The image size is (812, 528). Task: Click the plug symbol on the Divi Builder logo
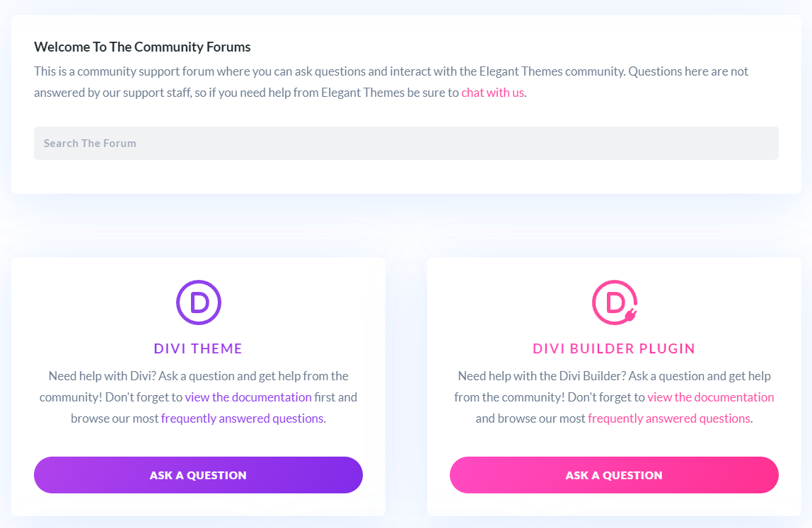[631, 315]
